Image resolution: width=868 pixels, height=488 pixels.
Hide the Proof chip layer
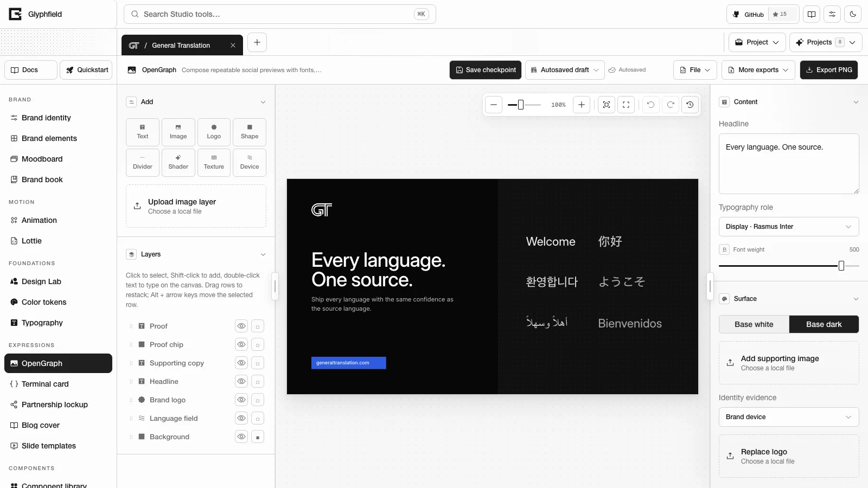(241, 344)
